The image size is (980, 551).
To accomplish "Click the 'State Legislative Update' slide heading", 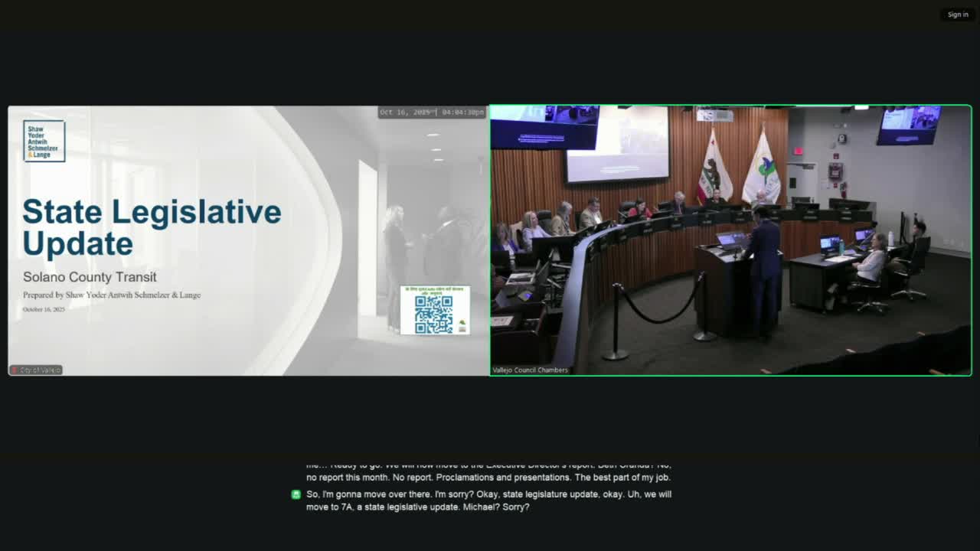I will (152, 227).
